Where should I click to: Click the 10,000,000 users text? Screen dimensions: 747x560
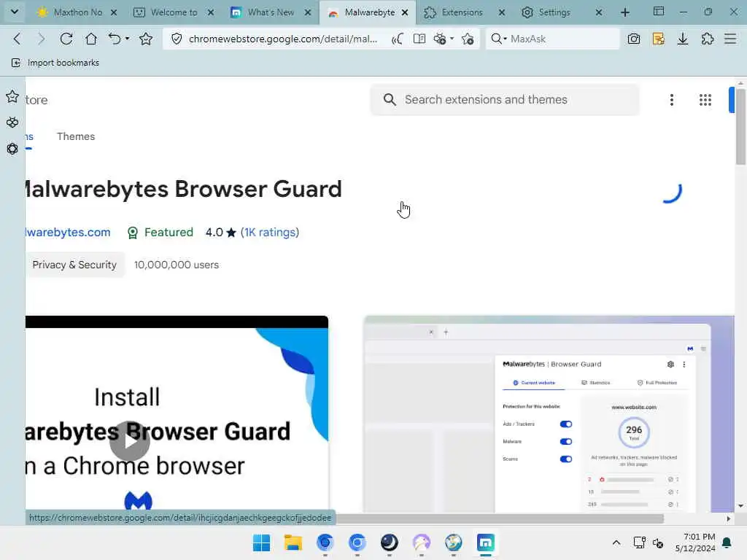(x=177, y=265)
